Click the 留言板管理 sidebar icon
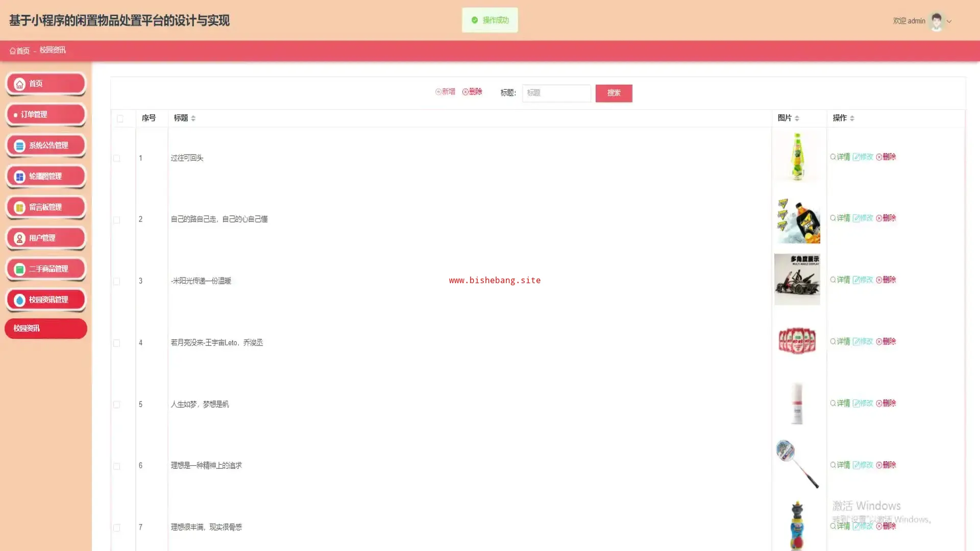The width and height of the screenshot is (980, 551). (x=19, y=208)
